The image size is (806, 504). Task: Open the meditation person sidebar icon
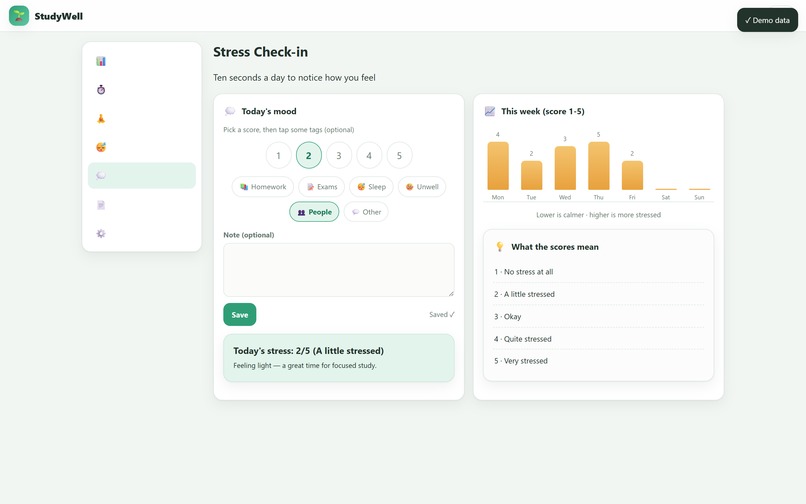coord(101,119)
